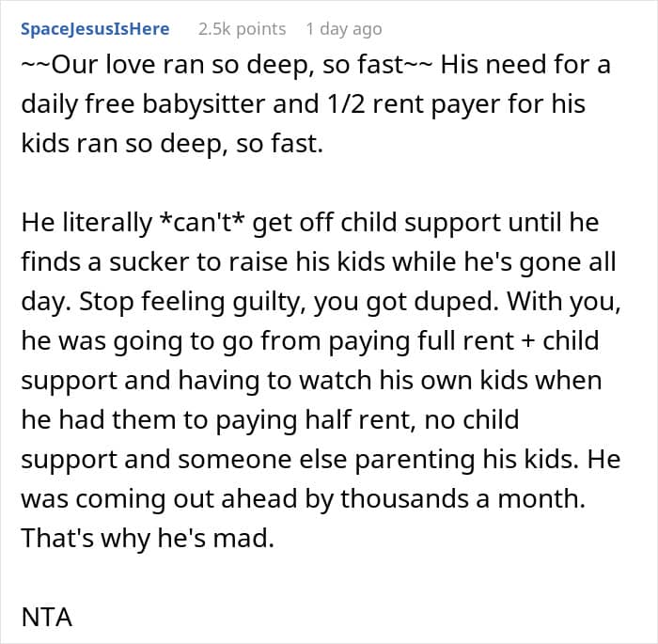Click the word 'literally' in second paragraph
Viewport: 658px width, 644px height.
pyautogui.click(x=107, y=223)
